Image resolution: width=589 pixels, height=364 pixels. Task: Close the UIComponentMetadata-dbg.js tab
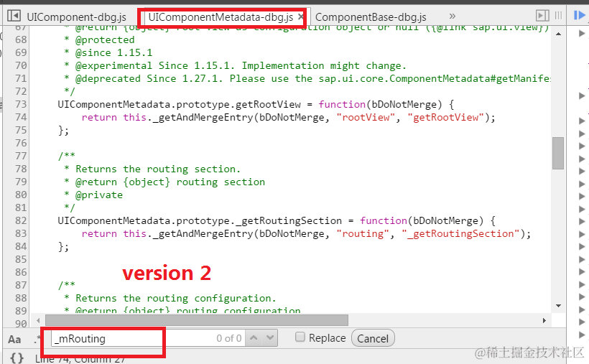point(300,17)
